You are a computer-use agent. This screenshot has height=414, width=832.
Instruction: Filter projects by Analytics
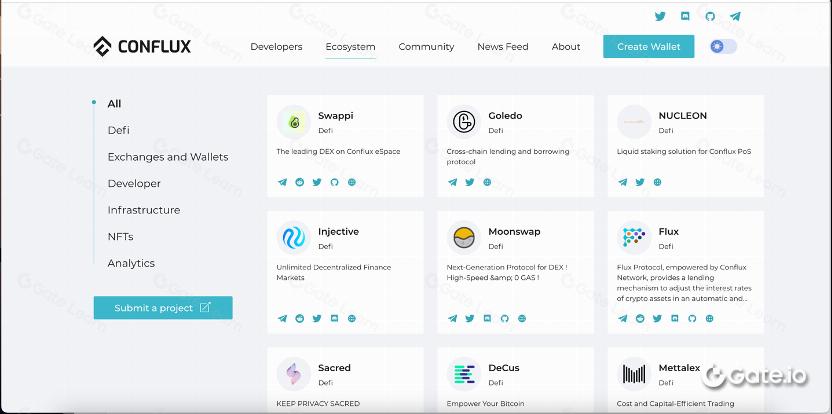click(x=131, y=263)
